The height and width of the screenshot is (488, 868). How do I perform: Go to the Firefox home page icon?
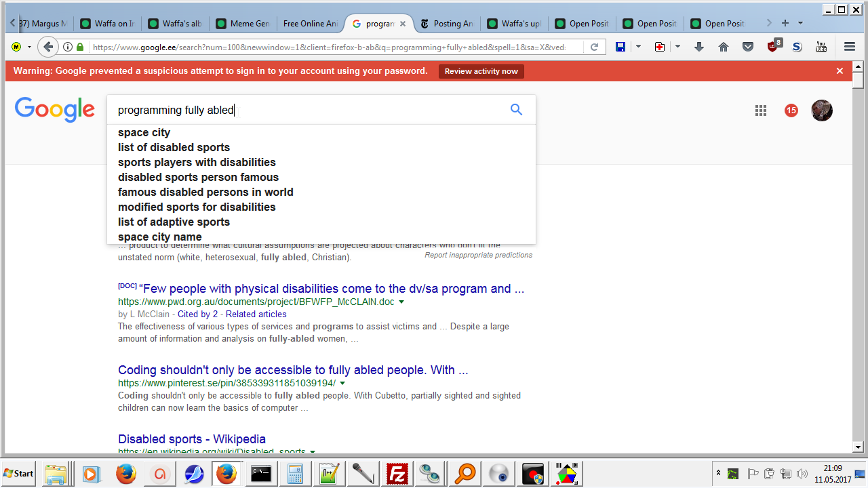724,47
